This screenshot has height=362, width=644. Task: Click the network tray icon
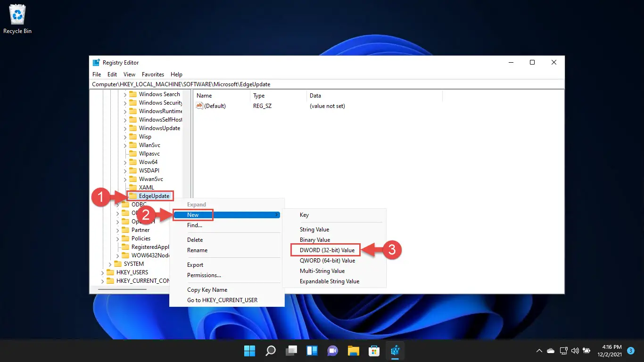click(x=563, y=351)
